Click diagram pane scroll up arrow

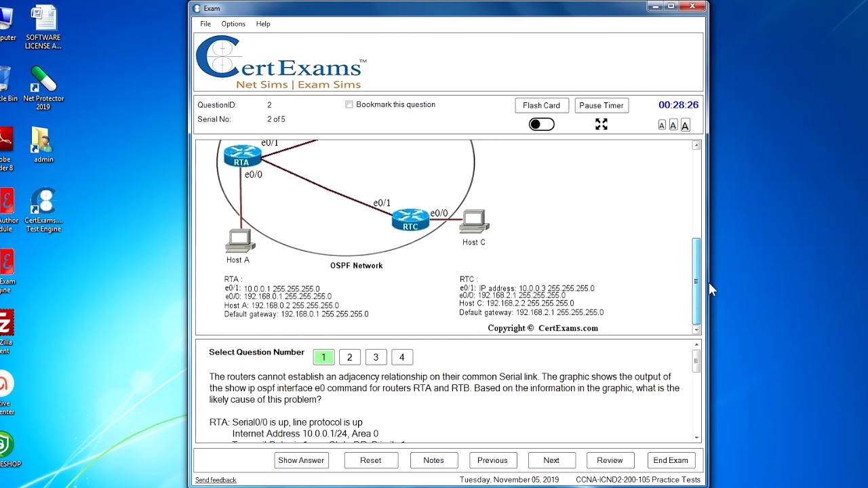tap(696, 145)
